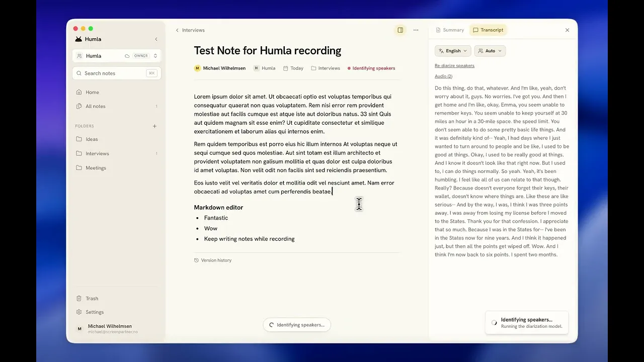The image size is (644, 362).
Task: Switch to the Summary tab
Action: pos(450,30)
